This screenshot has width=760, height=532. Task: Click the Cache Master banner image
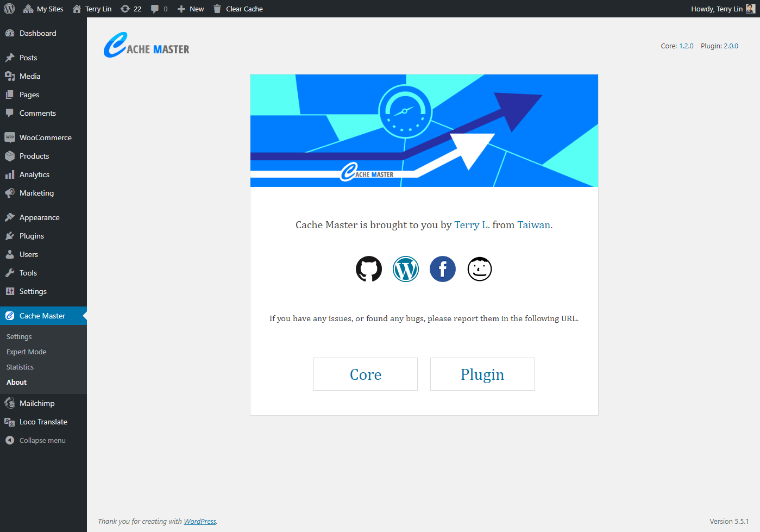coord(424,130)
